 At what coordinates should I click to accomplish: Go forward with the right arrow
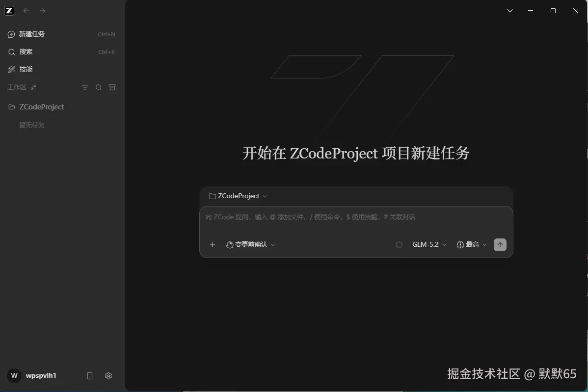43,11
